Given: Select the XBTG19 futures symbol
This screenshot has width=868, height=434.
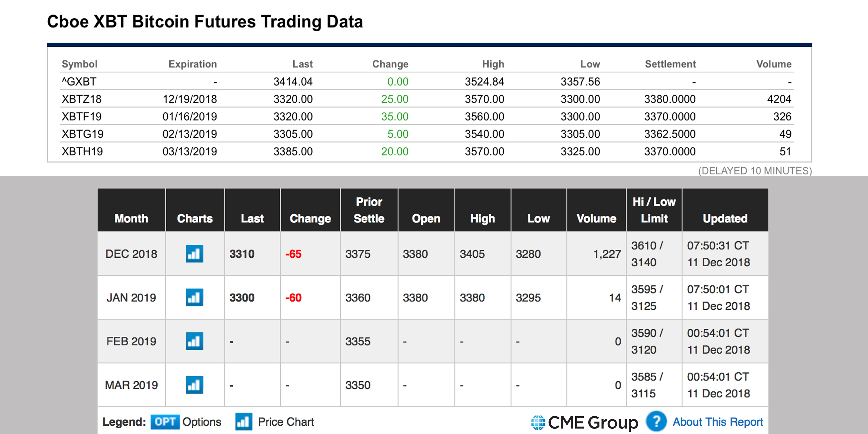Looking at the screenshot, I should coord(82,134).
